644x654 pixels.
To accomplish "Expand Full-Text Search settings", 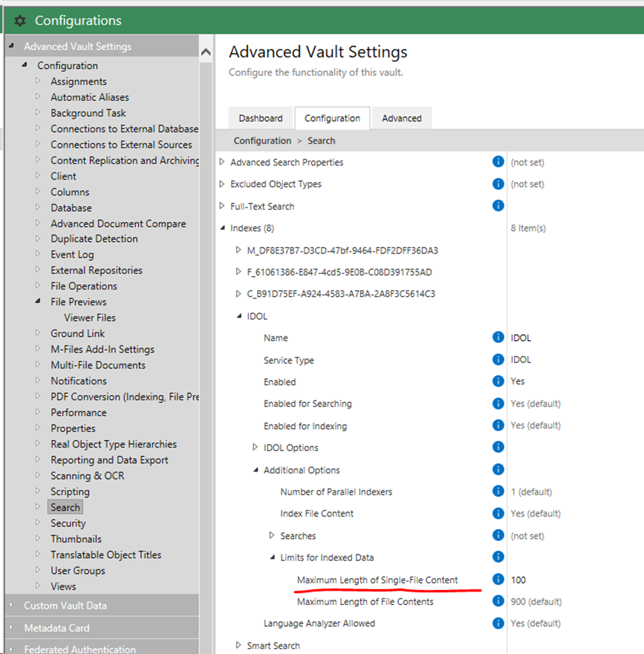I will coord(222,206).
